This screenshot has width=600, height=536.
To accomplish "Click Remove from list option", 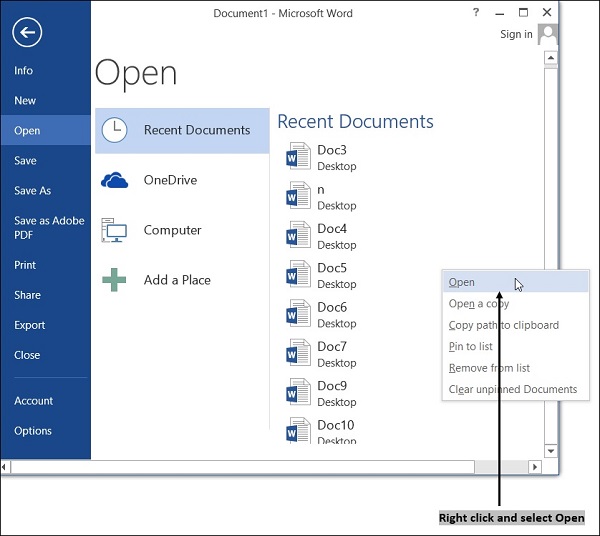I will (x=489, y=368).
